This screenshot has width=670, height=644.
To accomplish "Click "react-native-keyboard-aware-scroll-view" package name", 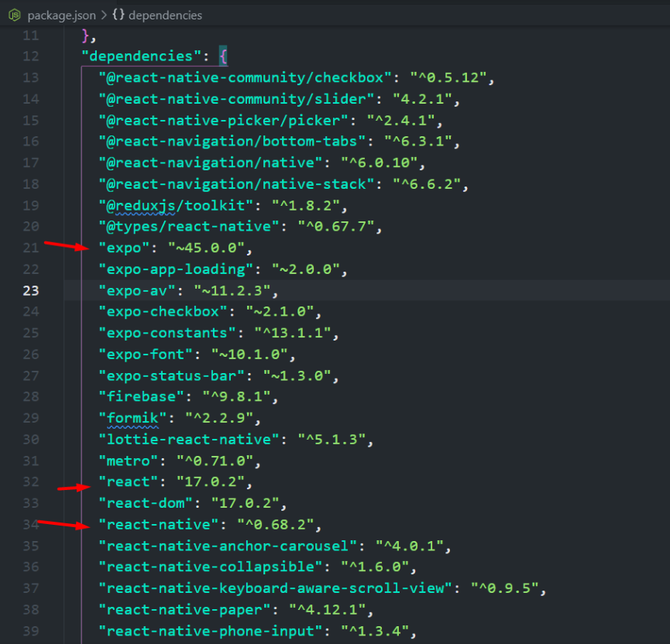I will pos(275,588).
